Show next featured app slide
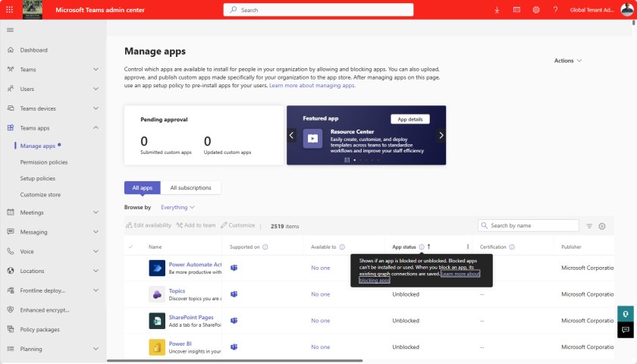 click(x=441, y=135)
